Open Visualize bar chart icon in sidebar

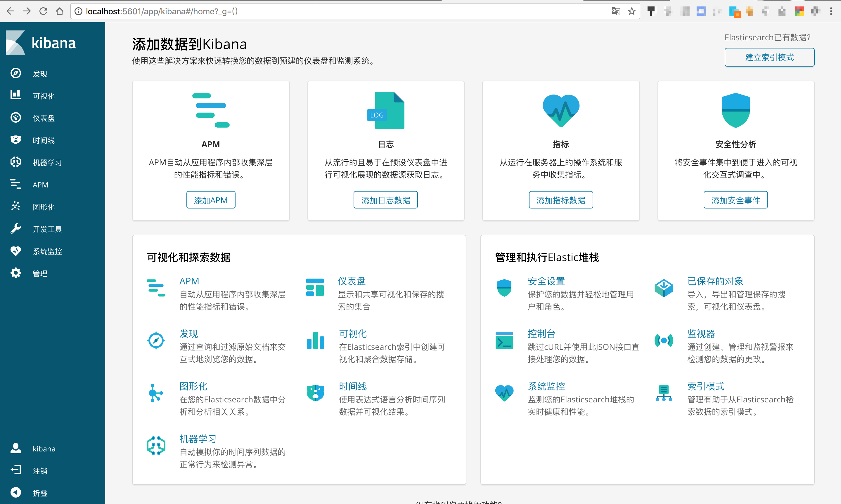[x=15, y=95]
